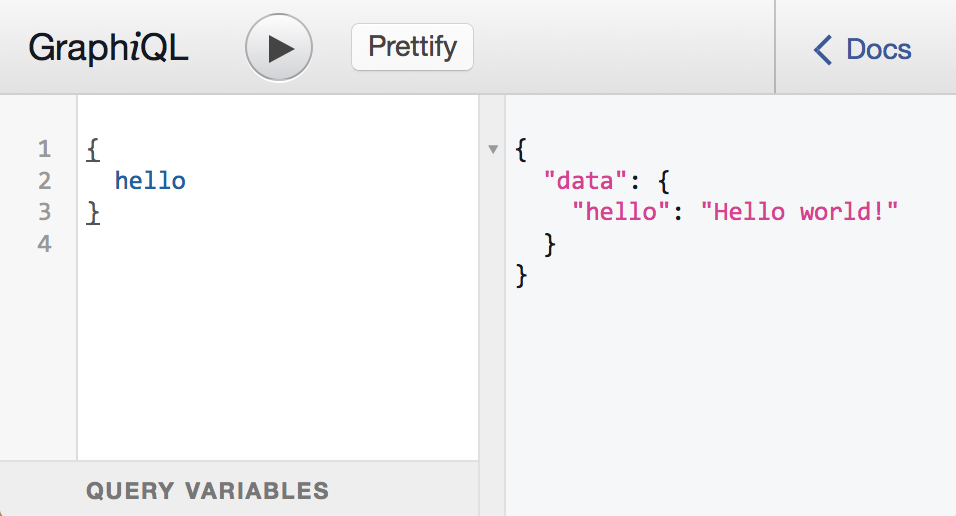Place cursor on the hello field in query
This screenshot has width=956, height=516.
pyautogui.click(x=150, y=181)
